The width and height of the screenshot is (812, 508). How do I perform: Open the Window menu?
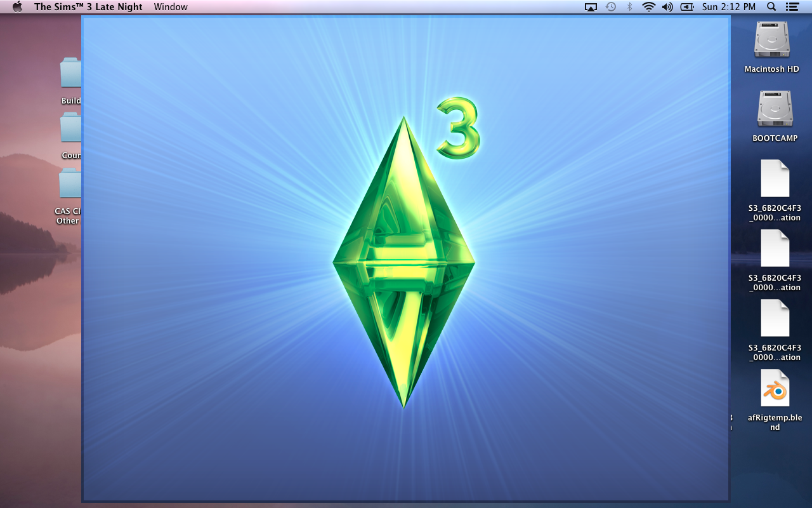[171, 7]
